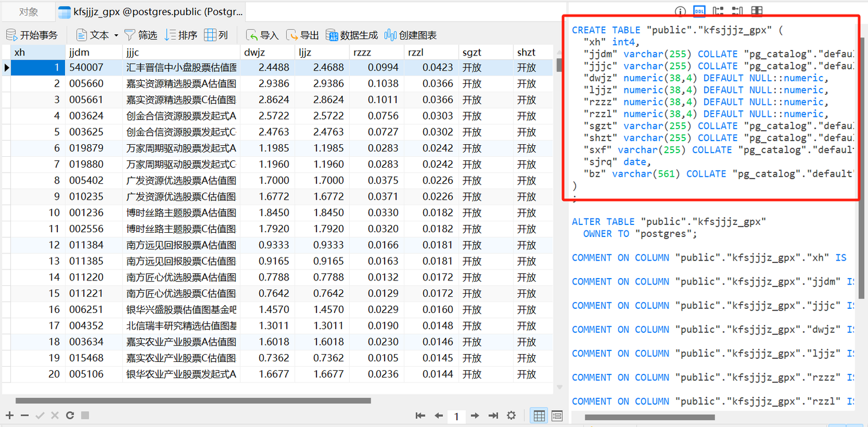Select the rzzl value 0.0423
The width and height of the screenshot is (868, 427).
click(x=431, y=68)
